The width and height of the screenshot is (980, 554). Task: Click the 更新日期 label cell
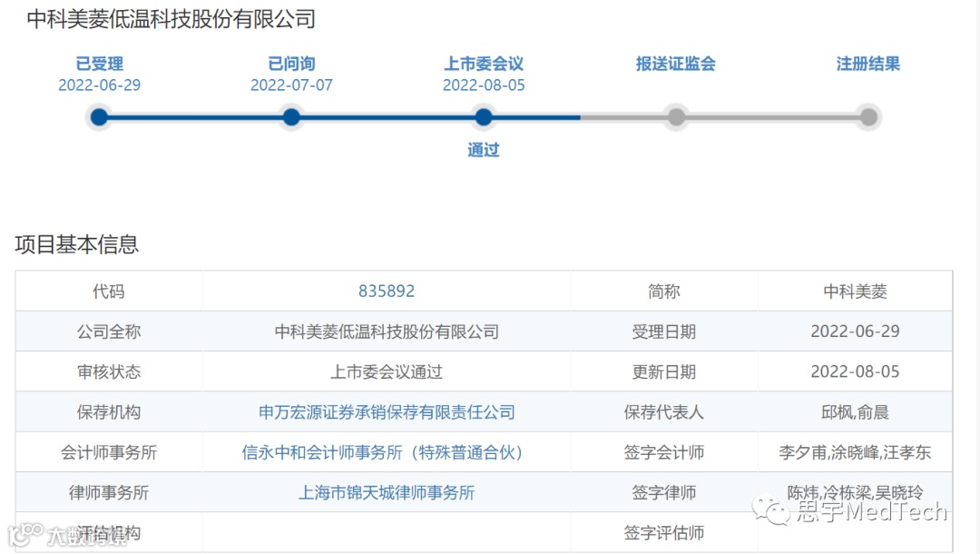coord(663,372)
